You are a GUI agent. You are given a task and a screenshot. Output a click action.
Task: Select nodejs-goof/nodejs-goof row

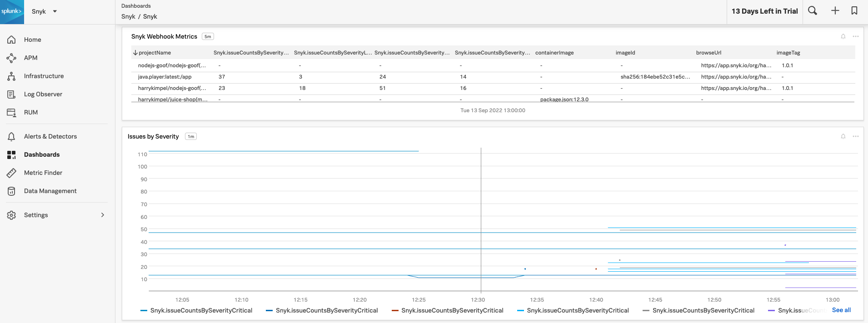coord(493,65)
